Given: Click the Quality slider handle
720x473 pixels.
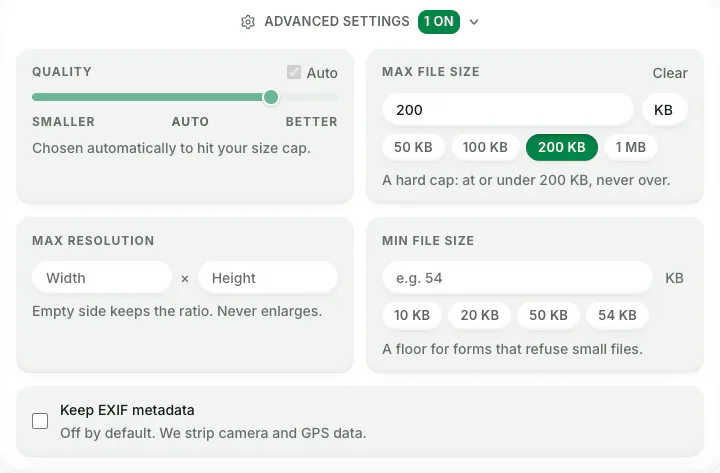Looking at the screenshot, I should click(x=271, y=97).
